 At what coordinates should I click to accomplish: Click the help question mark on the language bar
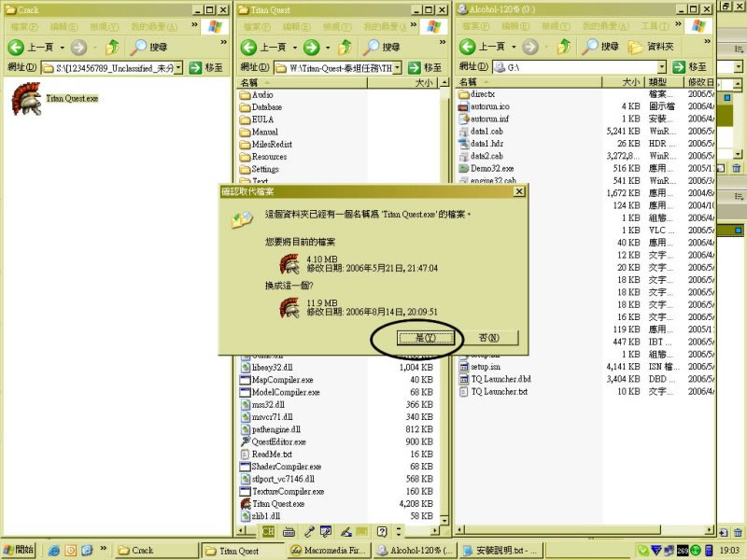click(382, 531)
